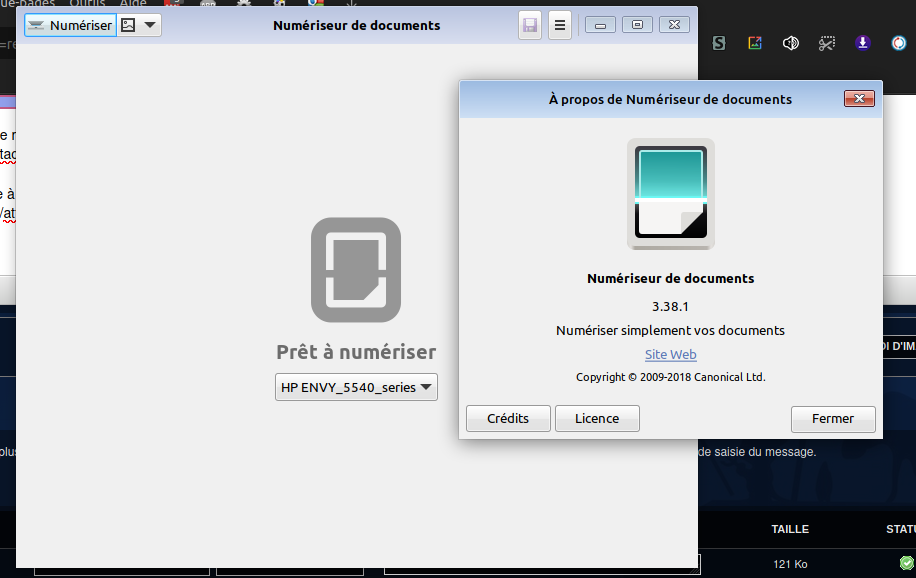This screenshot has height=578, width=916.
Task: Click the TAILLE column header
Action: click(789, 529)
